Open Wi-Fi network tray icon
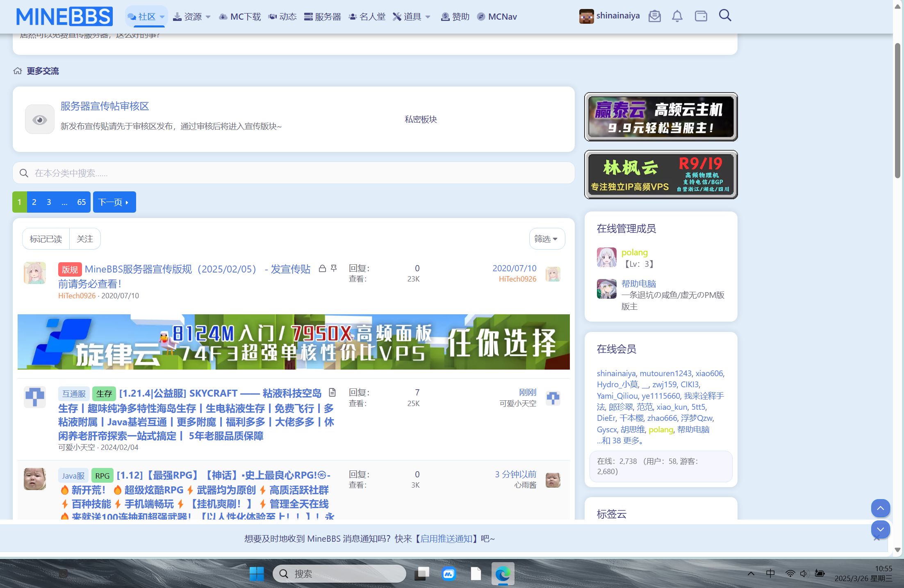 pos(790,573)
